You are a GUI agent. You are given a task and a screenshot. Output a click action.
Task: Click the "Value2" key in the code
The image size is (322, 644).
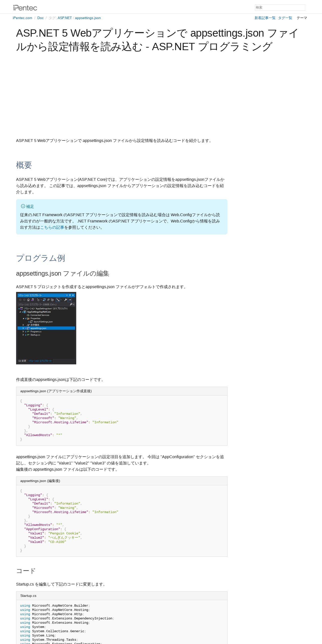coord(36,537)
